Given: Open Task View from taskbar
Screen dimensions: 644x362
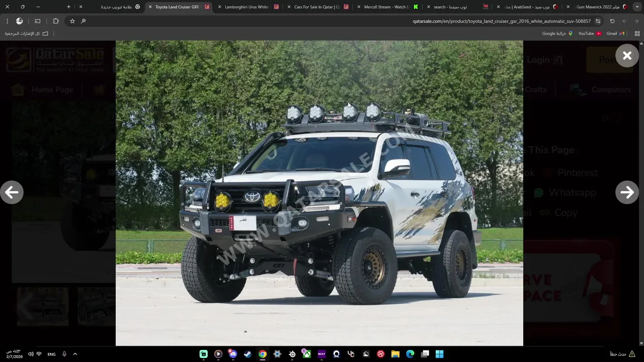Looking at the screenshot, I should [425, 354].
